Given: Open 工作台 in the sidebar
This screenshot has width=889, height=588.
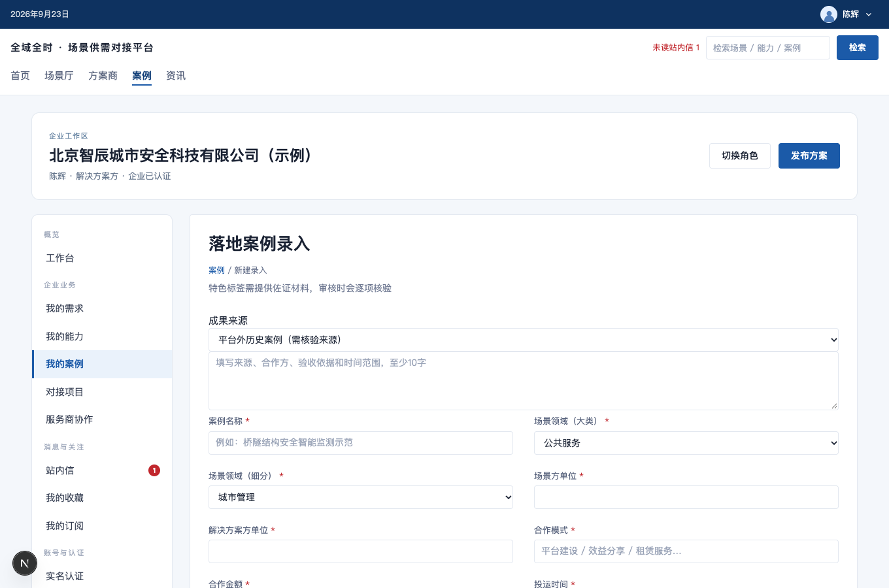Looking at the screenshot, I should click(102, 258).
